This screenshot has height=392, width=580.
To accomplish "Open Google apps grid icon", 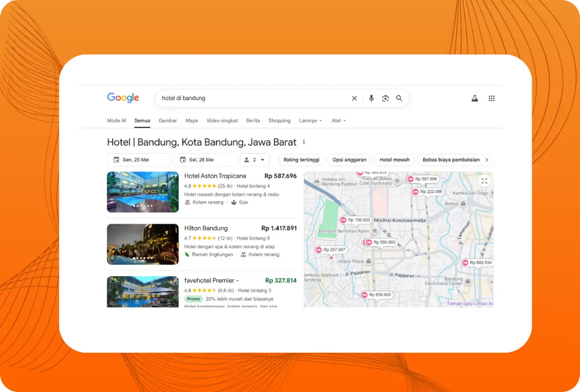I will point(492,98).
